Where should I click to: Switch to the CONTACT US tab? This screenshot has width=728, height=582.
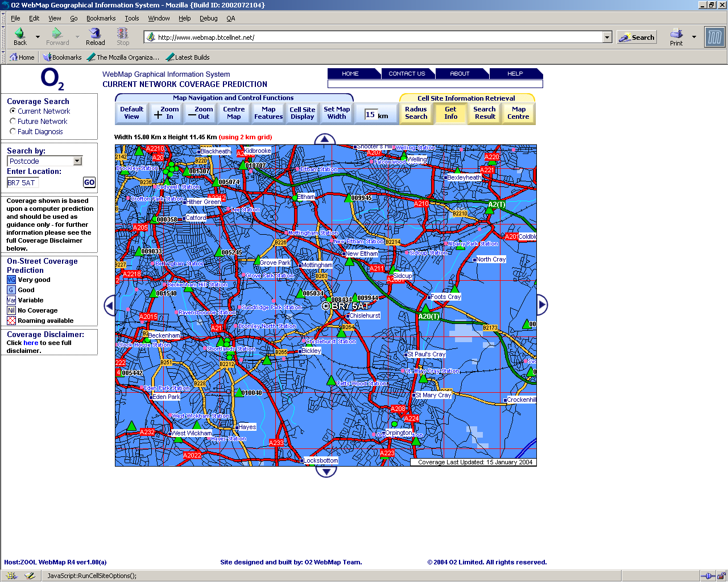click(407, 73)
